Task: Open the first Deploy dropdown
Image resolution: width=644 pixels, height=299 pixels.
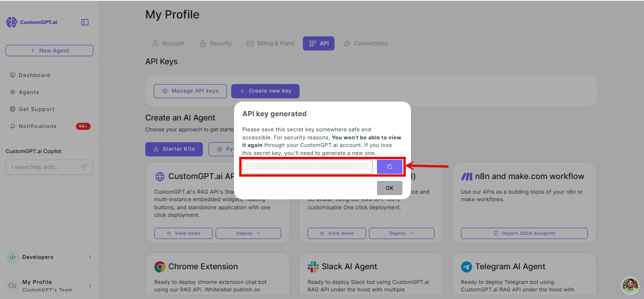Action: click(x=248, y=233)
